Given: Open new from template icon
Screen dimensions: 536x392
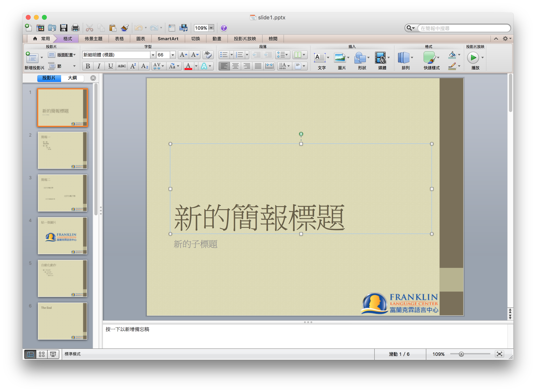Looking at the screenshot, I should [x=40, y=28].
